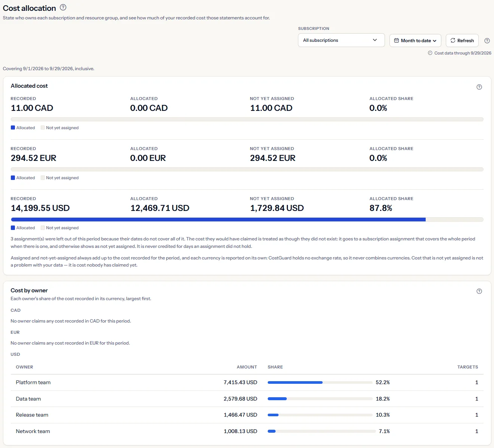Click the 10.3% share value
The height and width of the screenshot is (448, 494).
(383, 415)
